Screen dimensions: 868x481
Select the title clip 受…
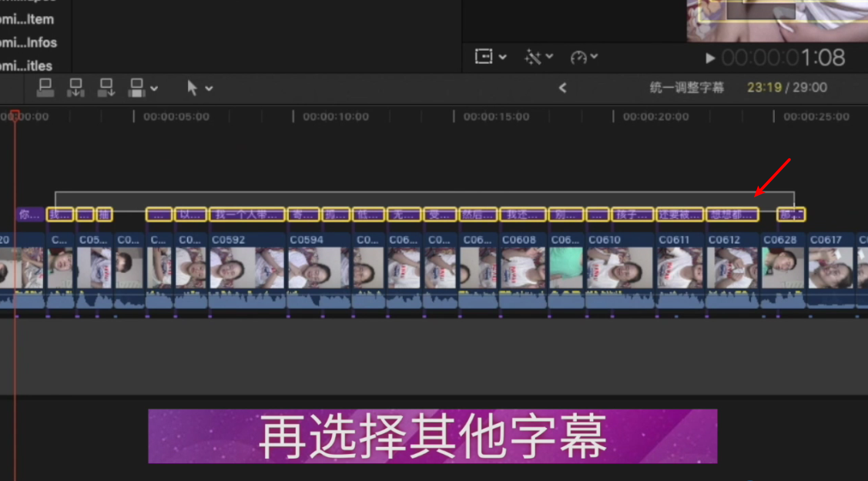(440, 214)
